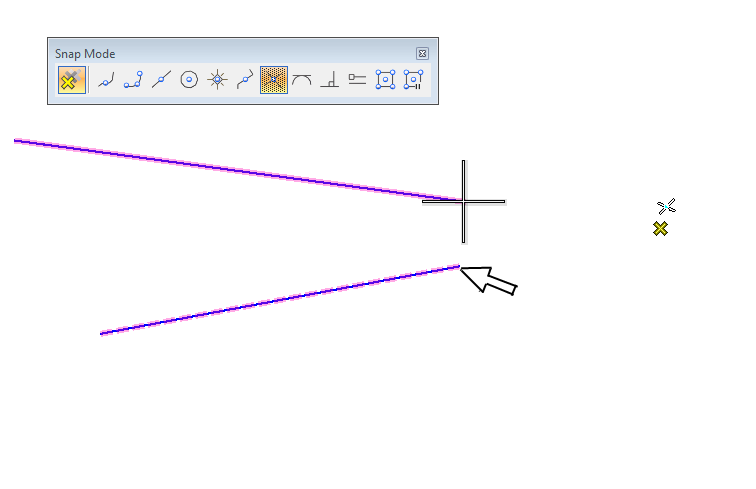Select the lower purple line element
Image resolution: width=756 pixels, height=489 pixels.
tap(280, 299)
